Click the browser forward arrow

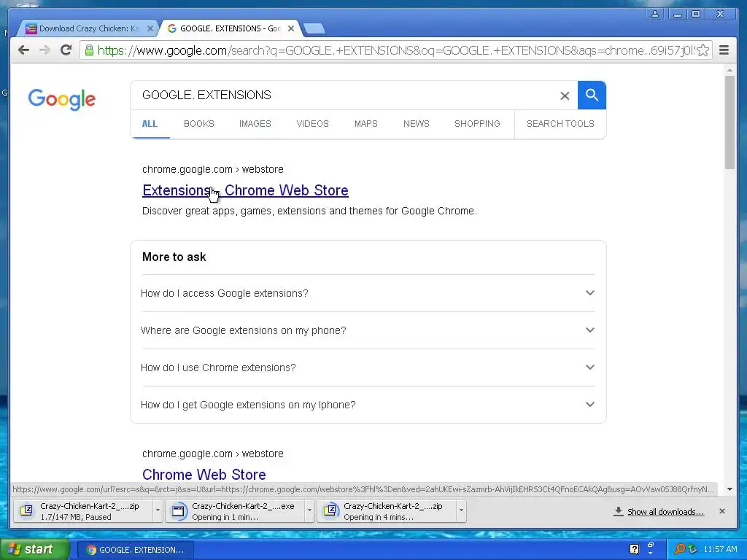click(x=44, y=50)
